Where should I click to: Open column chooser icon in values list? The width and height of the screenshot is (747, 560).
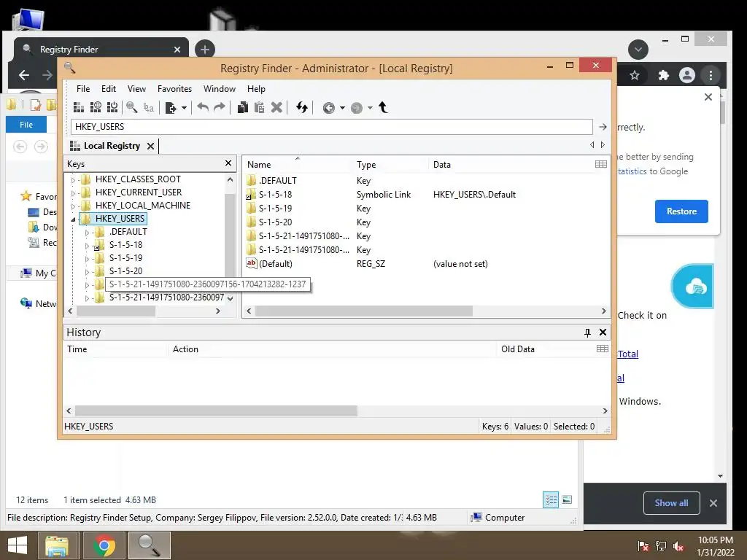[x=601, y=164]
